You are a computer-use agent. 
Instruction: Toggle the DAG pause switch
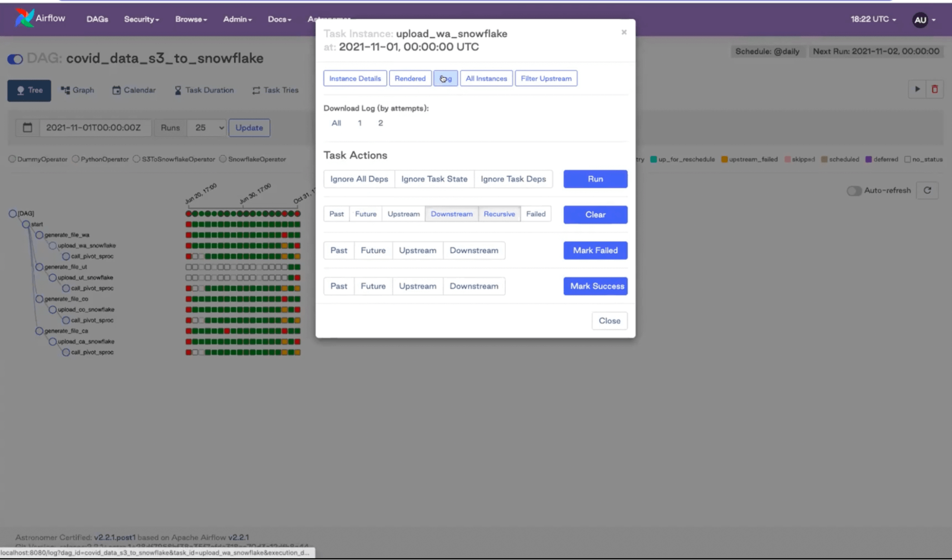point(15,59)
